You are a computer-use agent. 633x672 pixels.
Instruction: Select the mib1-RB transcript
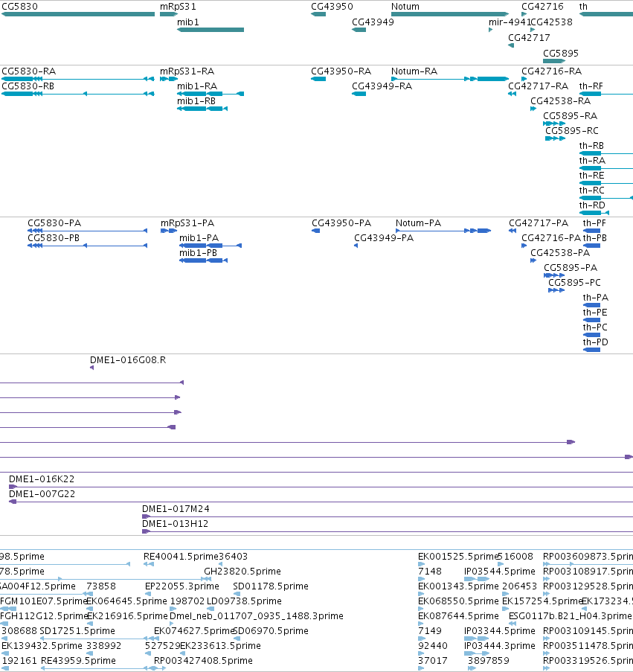click(x=202, y=109)
